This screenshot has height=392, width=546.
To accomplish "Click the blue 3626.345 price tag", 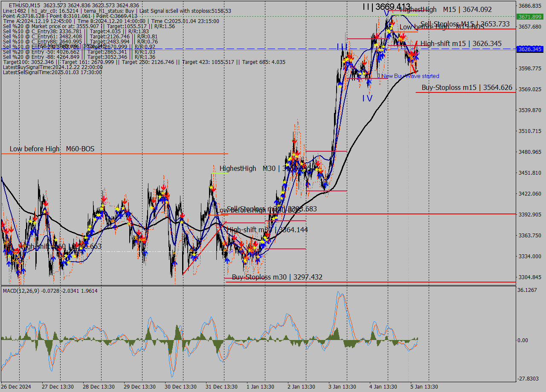I will [529, 49].
